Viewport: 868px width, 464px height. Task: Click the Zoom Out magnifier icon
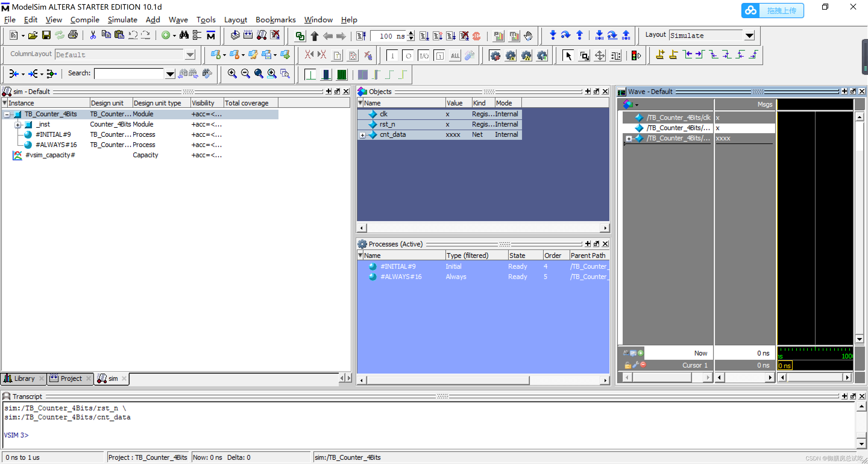245,73
